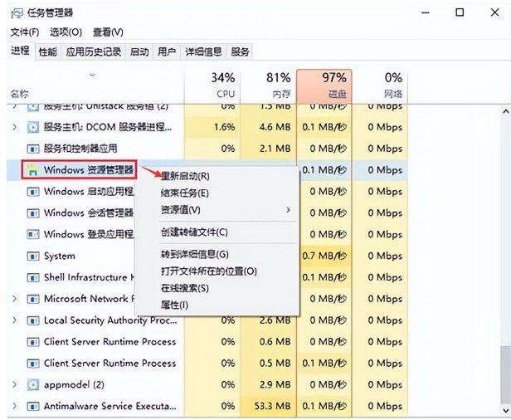
Task: Click the 4.6 MB memory value
Action: click(x=275, y=127)
